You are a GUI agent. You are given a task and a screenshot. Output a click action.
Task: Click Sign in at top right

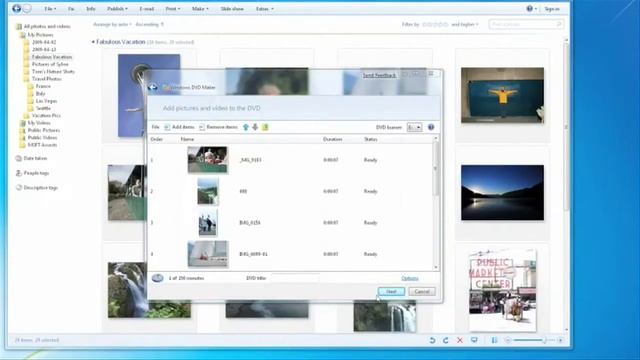click(552, 9)
